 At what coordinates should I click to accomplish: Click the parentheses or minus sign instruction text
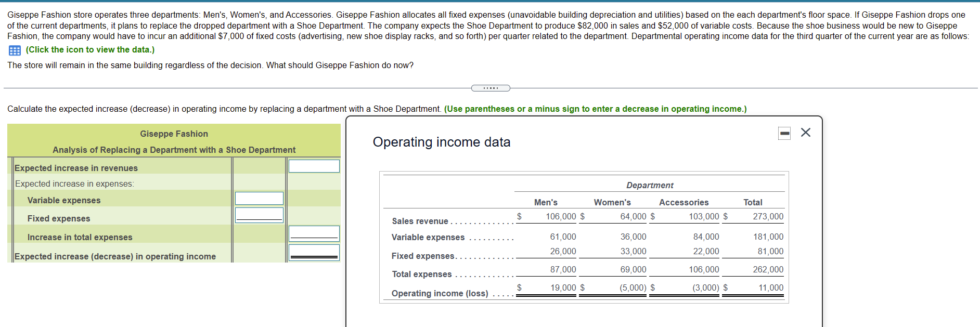[595, 109]
